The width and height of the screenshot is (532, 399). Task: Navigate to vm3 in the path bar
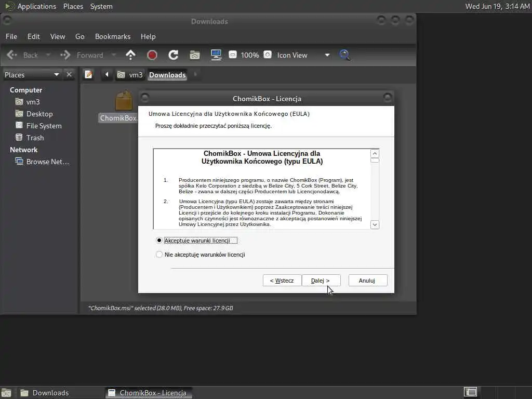tap(130, 75)
